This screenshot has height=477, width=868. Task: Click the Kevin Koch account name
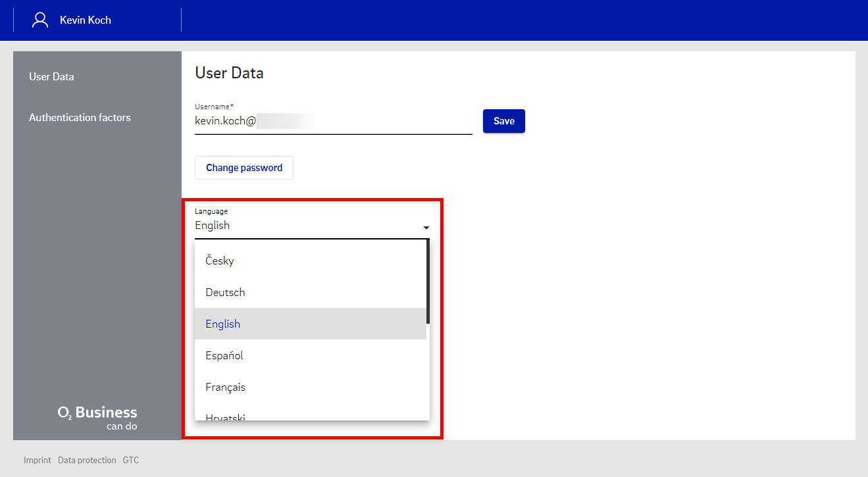[x=86, y=20]
